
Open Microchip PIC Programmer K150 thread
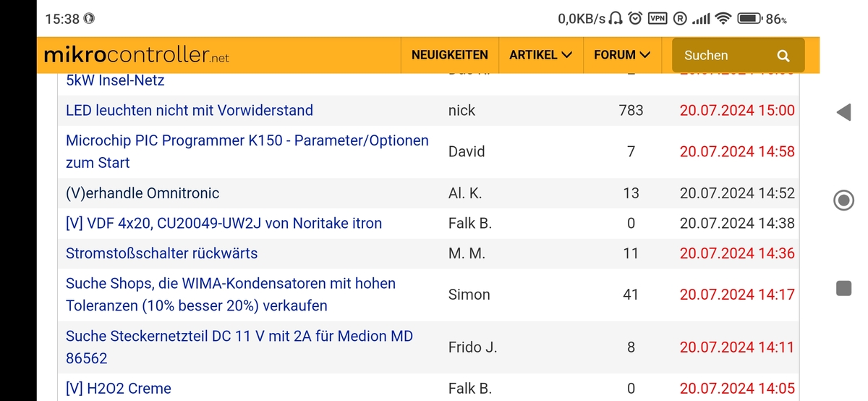pos(247,151)
